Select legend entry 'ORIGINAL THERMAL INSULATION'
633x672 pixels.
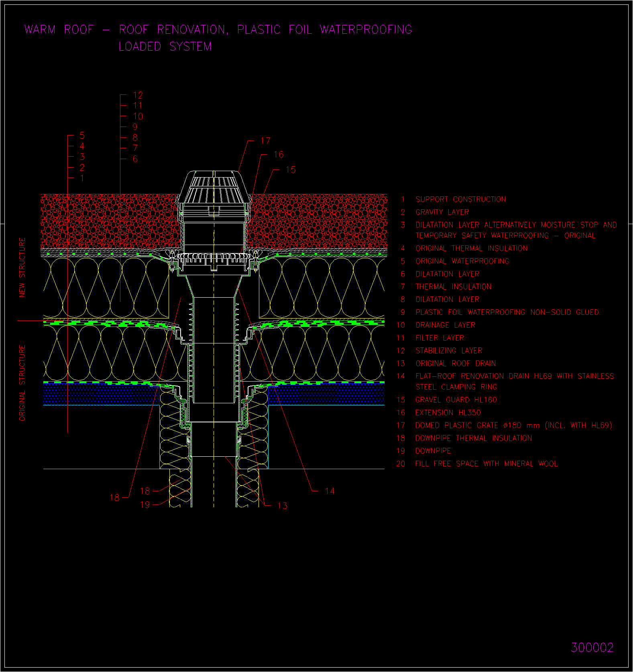pyautogui.click(x=472, y=248)
